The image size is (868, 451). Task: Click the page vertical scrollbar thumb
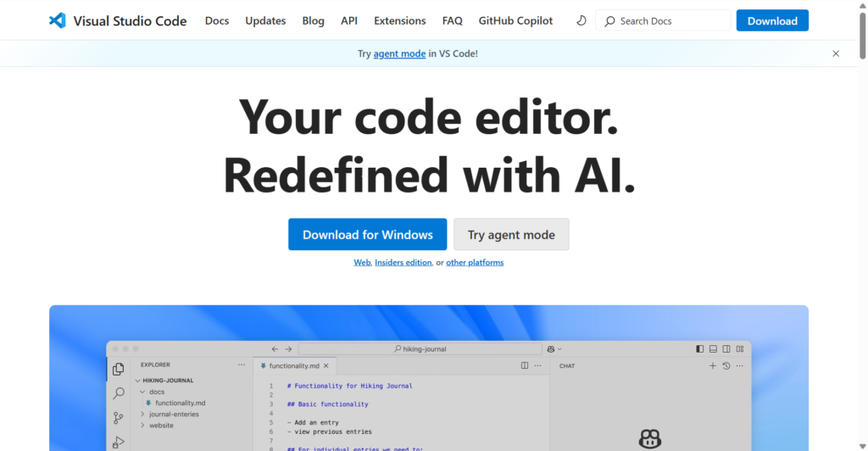coord(862,34)
